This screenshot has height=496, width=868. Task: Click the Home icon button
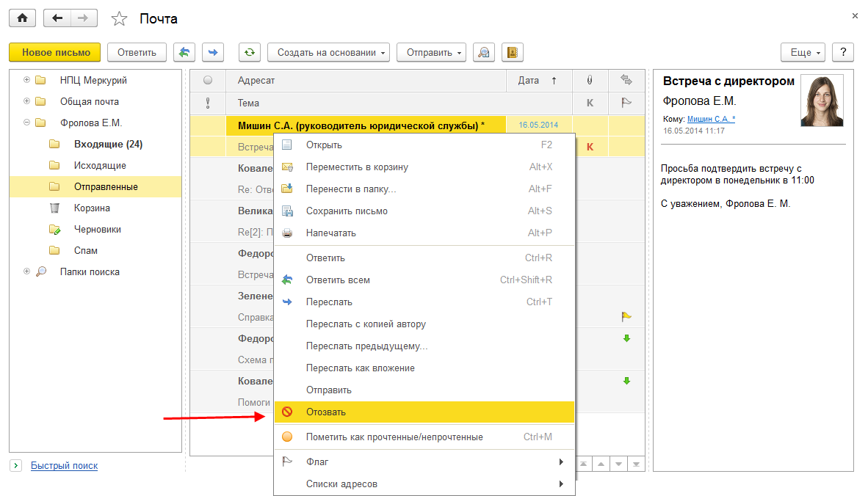coord(22,18)
